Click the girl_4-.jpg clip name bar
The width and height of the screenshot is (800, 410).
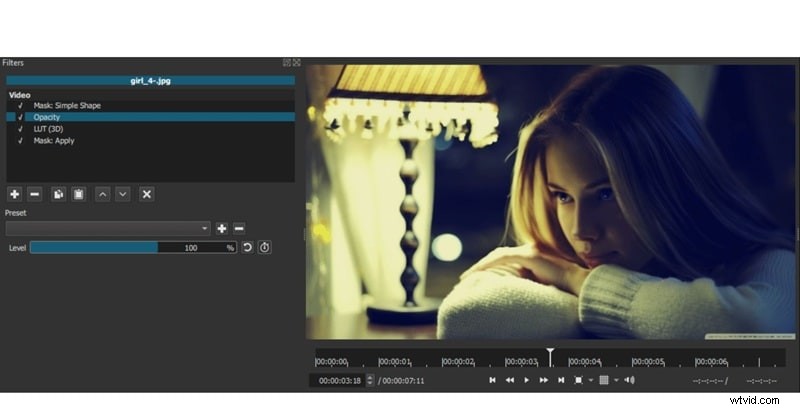click(151, 81)
